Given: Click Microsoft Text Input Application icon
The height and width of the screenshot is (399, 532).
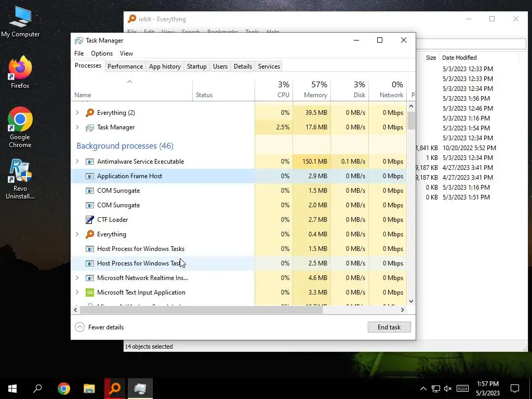Looking at the screenshot, I should point(89,292).
